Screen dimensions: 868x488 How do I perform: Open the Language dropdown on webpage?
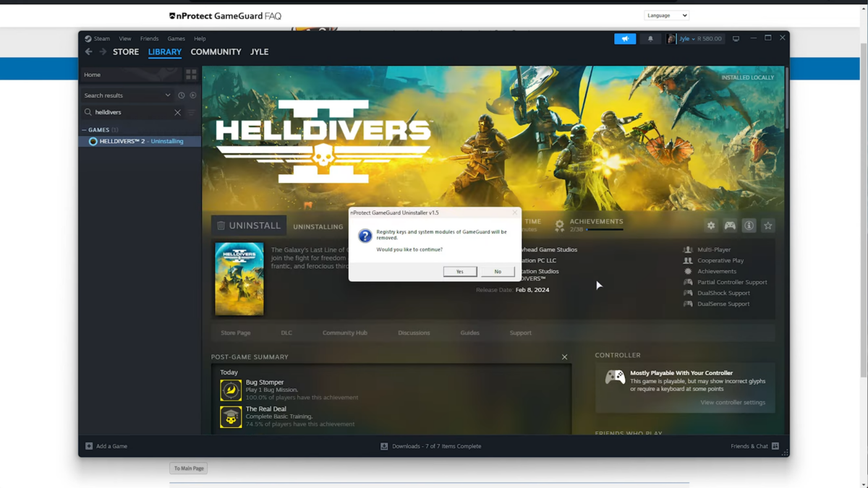(x=666, y=15)
